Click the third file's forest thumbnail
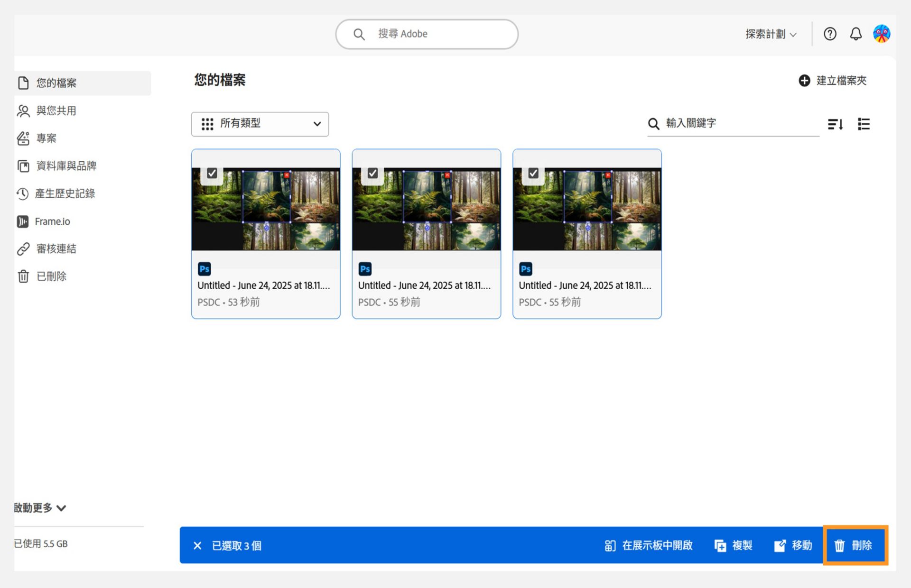Image resolution: width=911 pixels, height=588 pixels. pos(587,209)
